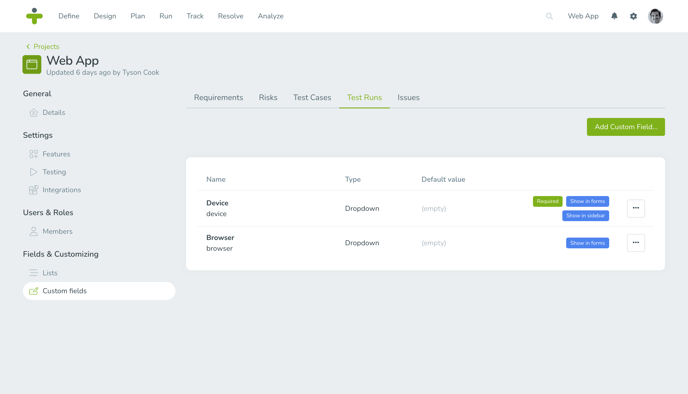Open the Analyze menu
The width and height of the screenshot is (688, 394).
[271, 16]
